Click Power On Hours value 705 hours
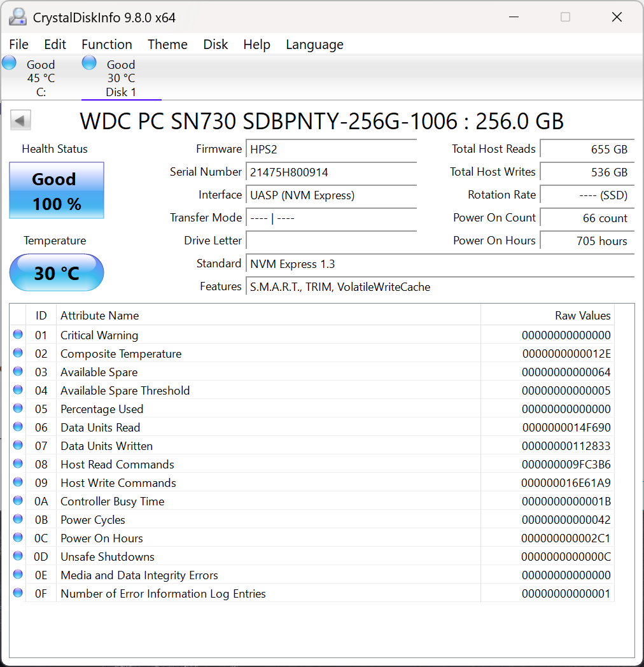The image size is (644, 667). 587,241
